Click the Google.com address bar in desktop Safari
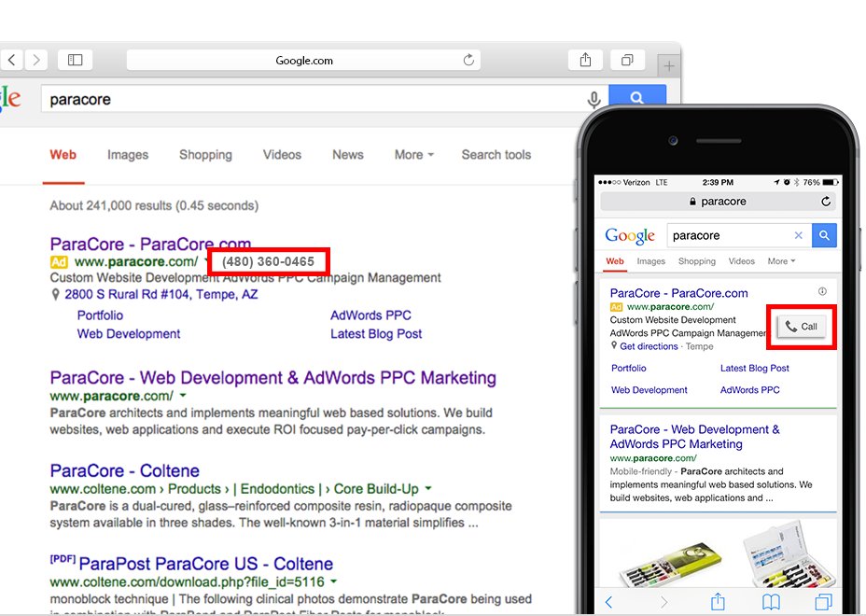This screenshot has height=616, width=866. pyautogui.click(x=303, y=61)
